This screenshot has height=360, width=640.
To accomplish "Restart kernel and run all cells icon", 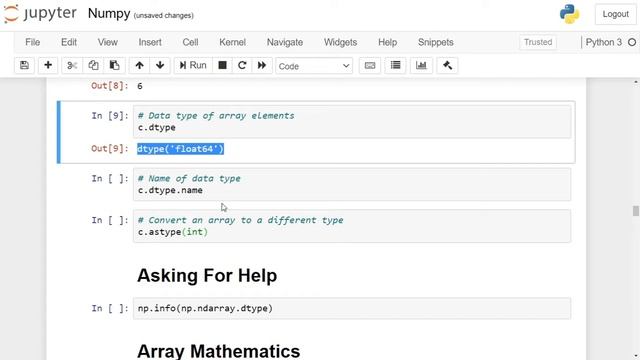I will [x=262, y=65].
